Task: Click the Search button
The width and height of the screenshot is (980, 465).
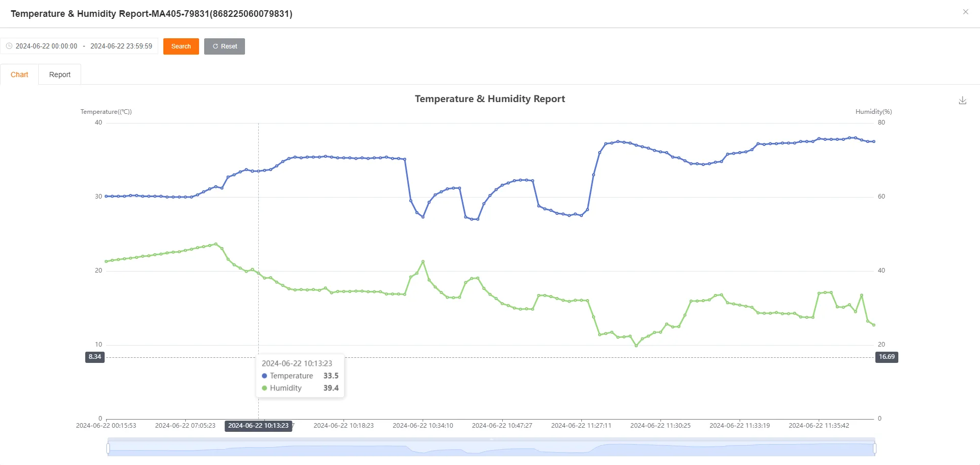Action: point(181,46)
